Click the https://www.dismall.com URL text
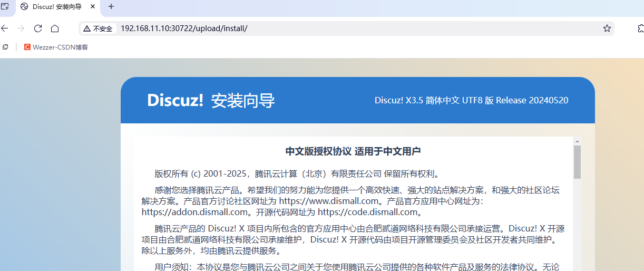This screenshot has width=644, height=271. coord(329,201)
